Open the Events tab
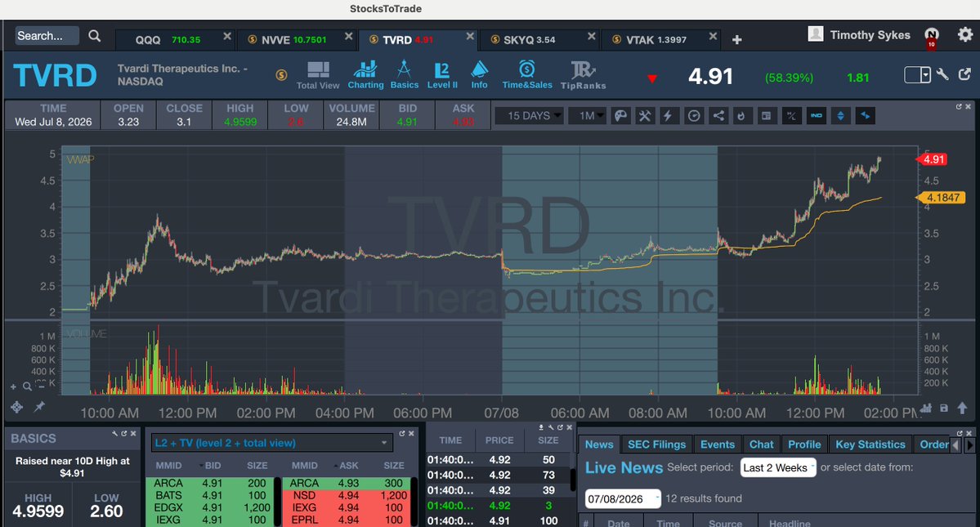The width and height of the screenshot is (980, 527). coord(717,444)
